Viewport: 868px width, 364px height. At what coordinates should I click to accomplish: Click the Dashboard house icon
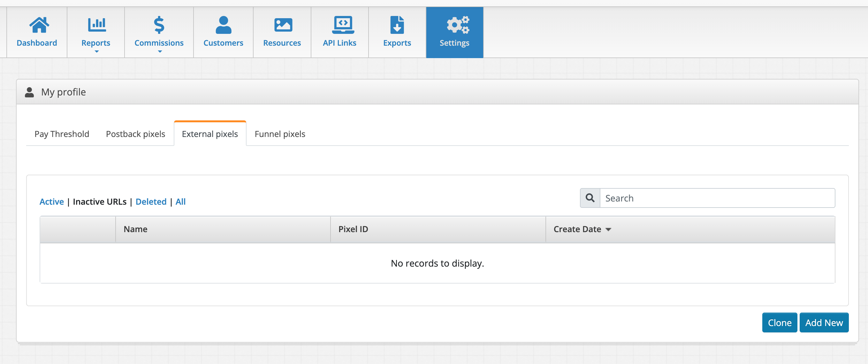(x=39, y=25)
